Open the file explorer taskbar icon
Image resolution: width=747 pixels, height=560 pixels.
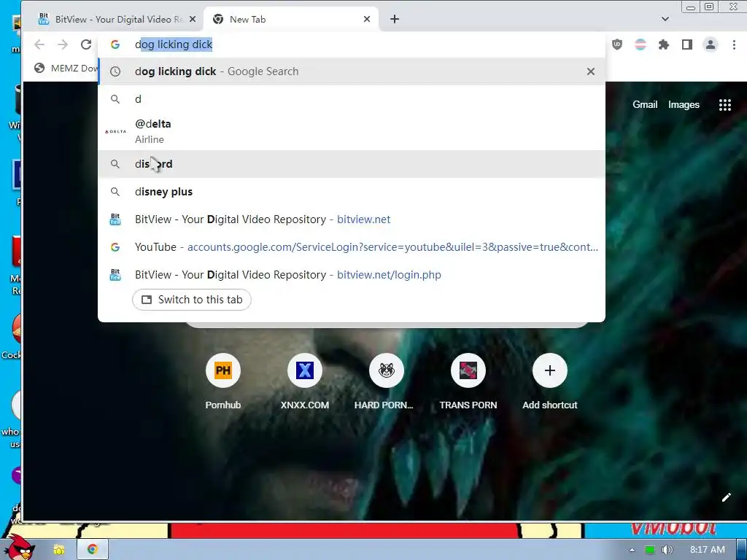(59, 550)
